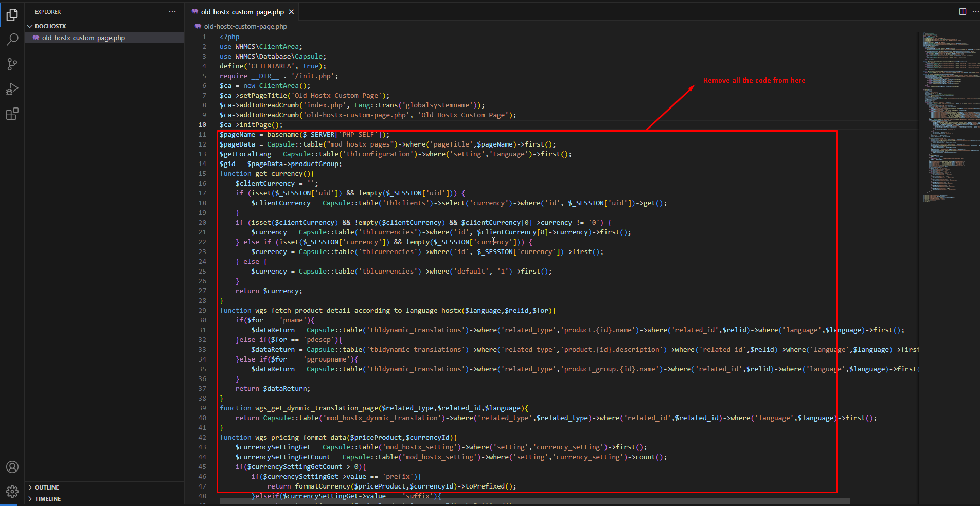Click the horizontal scrollbar under the editor
Image resolution: width=980 pixels, height=506 pixels.
pos(535,501)
